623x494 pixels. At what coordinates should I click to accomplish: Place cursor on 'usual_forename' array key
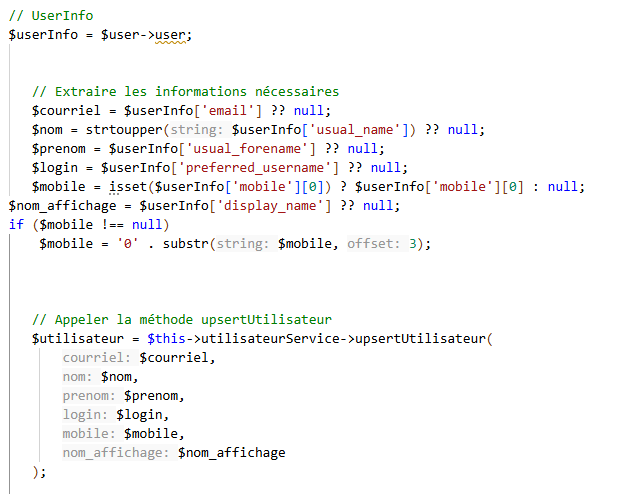click(x=264, y=148)
